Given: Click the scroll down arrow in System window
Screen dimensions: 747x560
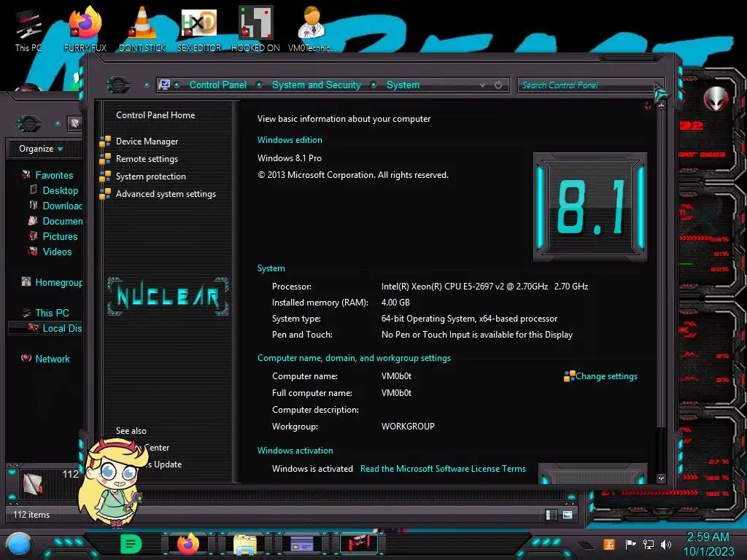Looking at the screenshot, I should click(x=661, y=478).
